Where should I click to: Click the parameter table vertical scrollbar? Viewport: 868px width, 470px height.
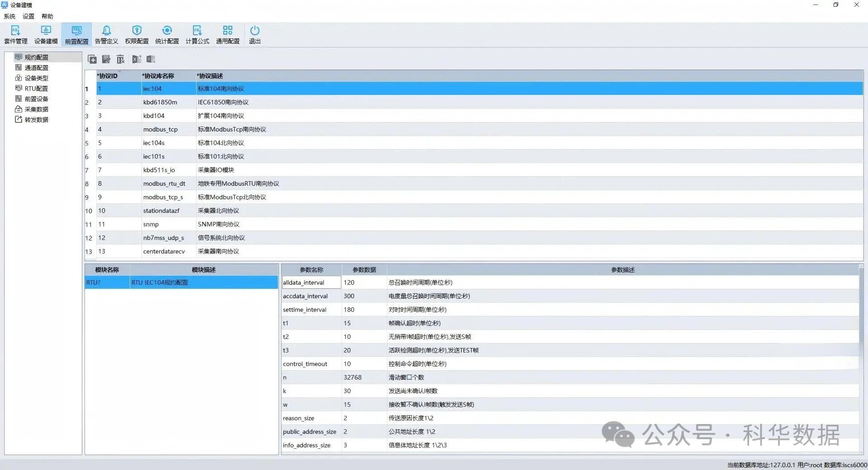pos(861,316)
